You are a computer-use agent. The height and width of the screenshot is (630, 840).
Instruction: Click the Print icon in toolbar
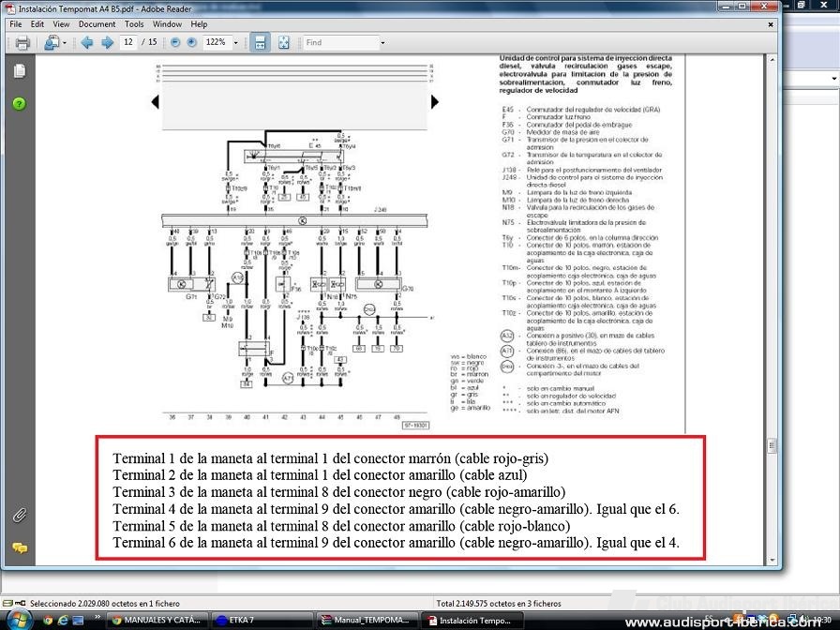point(22,42)
